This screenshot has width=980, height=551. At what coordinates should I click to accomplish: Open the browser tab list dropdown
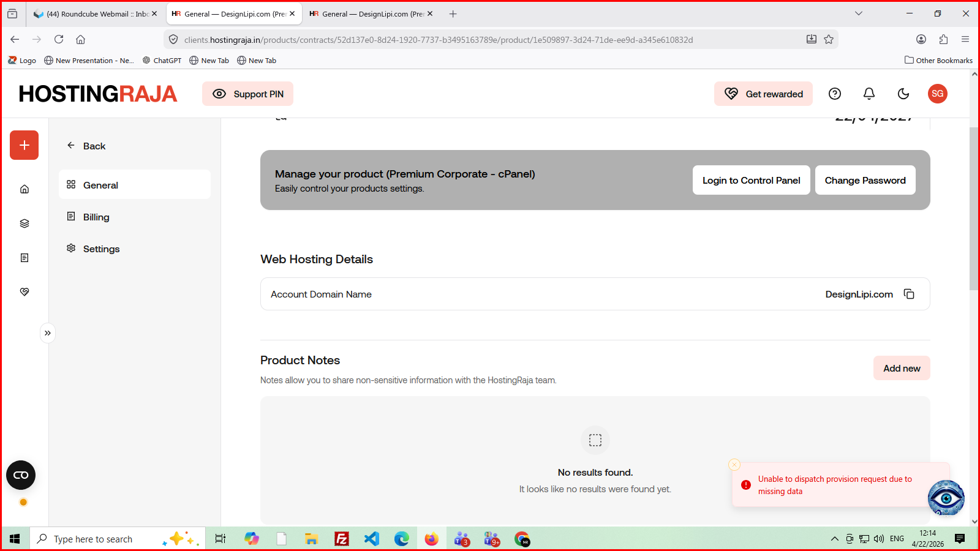pos(858,13)
